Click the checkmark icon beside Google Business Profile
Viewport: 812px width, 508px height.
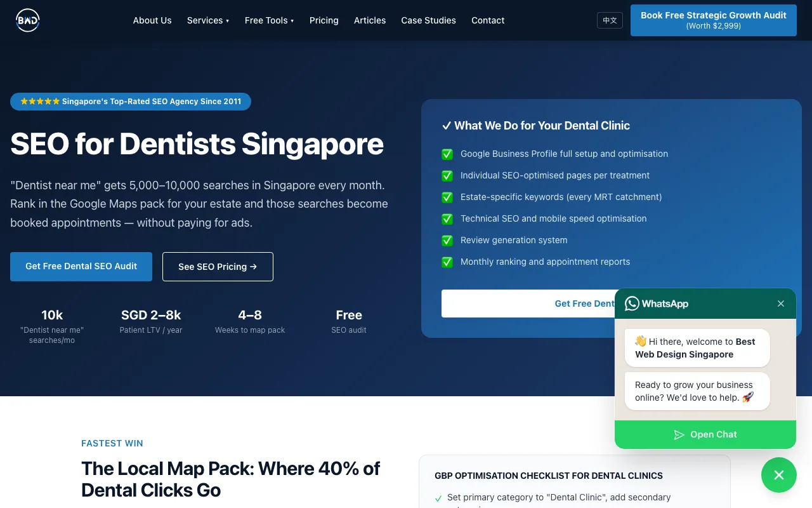[x=447, y=154]
